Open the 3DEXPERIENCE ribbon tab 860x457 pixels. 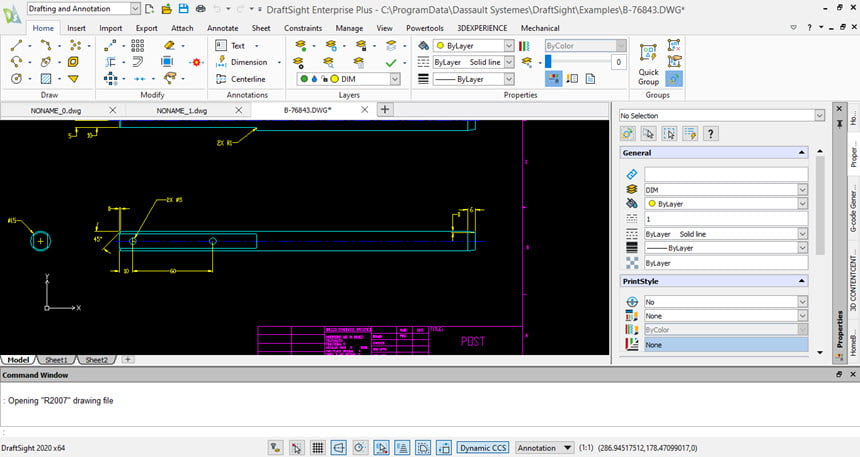click(x=482, y=28)
